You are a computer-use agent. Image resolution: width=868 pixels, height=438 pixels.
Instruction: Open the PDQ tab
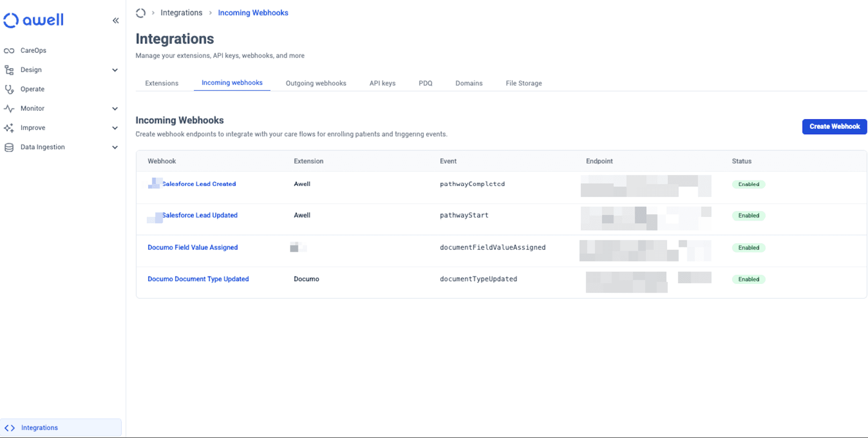[426, 83]
